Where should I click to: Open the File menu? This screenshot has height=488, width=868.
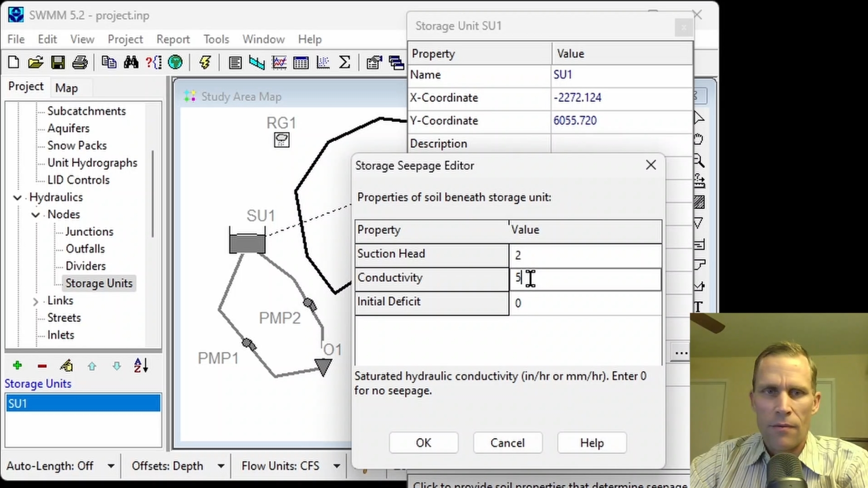(16, 39)
